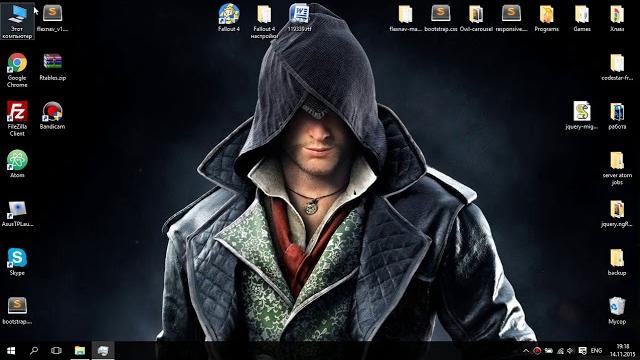Select the Owl-carousel folder icon
640x360 pixels.
pos(476,18)
